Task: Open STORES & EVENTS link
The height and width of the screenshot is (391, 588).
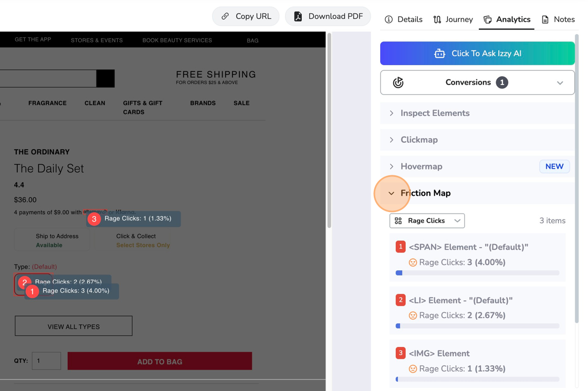Action: (97, 40)
